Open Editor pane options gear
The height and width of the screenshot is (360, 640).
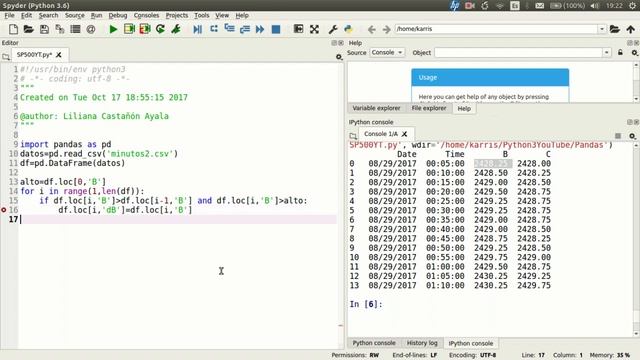[339, 57]
